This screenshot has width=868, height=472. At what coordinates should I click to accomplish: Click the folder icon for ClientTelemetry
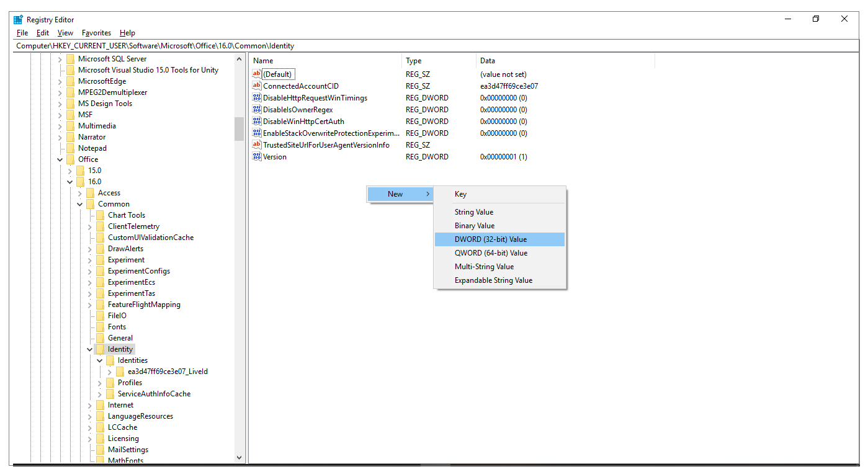(x=100, y=226)
